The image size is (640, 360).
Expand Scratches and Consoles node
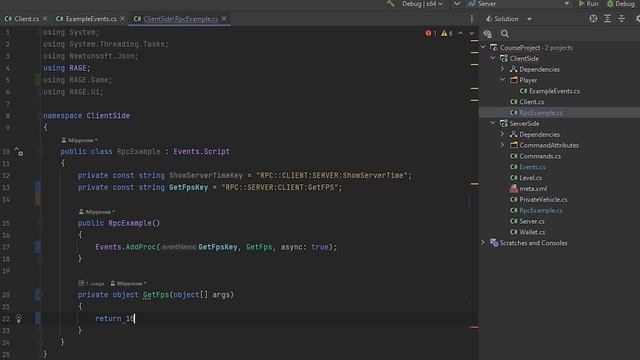pyautogui.click(x=483, y=242)
